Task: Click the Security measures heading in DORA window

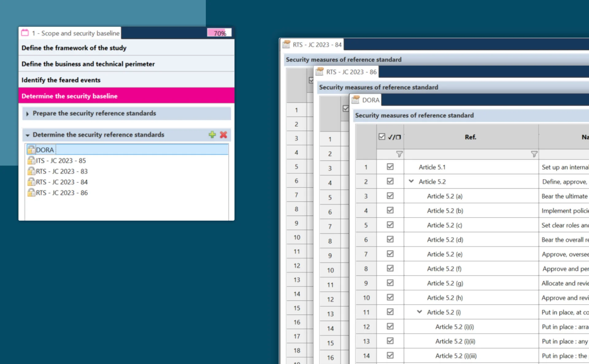Action: pos(414,115)
